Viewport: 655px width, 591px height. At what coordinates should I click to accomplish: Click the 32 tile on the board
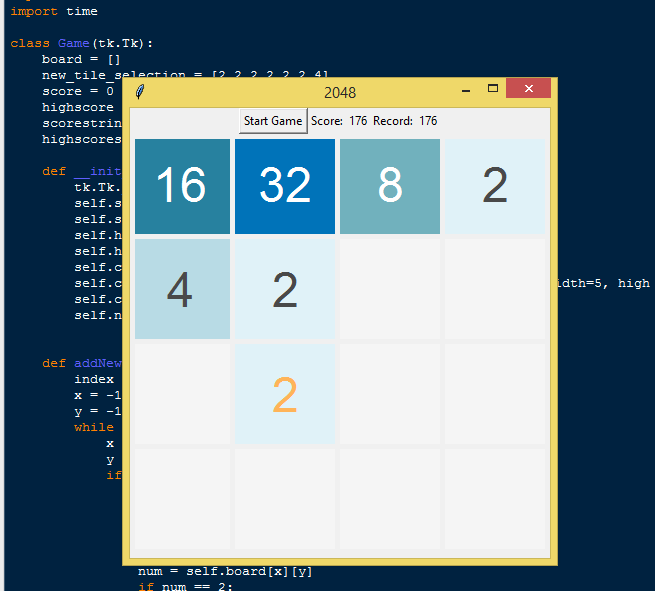click(285, 186)
